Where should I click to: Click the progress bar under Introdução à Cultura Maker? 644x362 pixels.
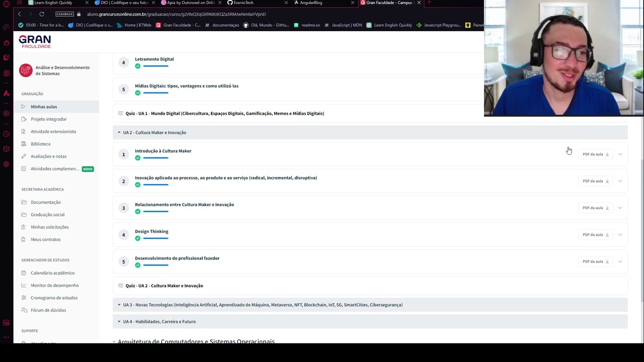(155, 157)
